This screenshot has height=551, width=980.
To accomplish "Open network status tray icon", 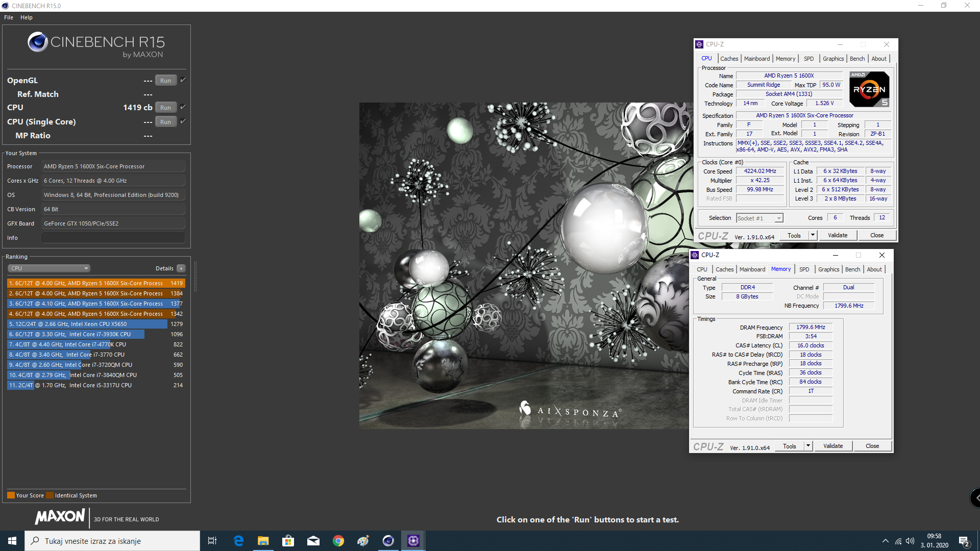I will (x=898, y=541).
